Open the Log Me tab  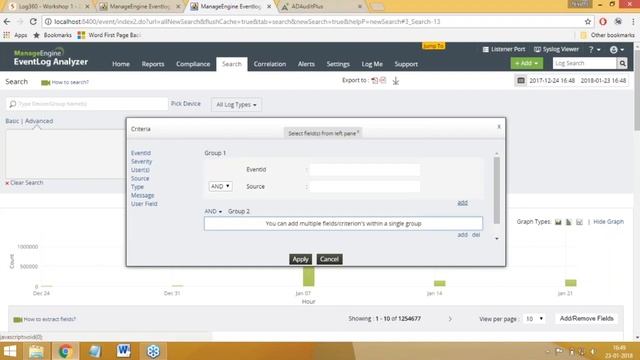click(372, 64)
